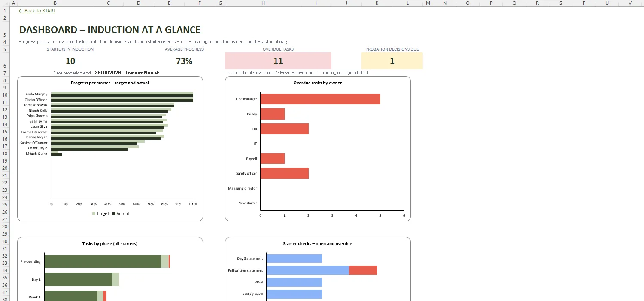The image size is (644, 301).
Task: Select row 28 header
Action: 4,227
